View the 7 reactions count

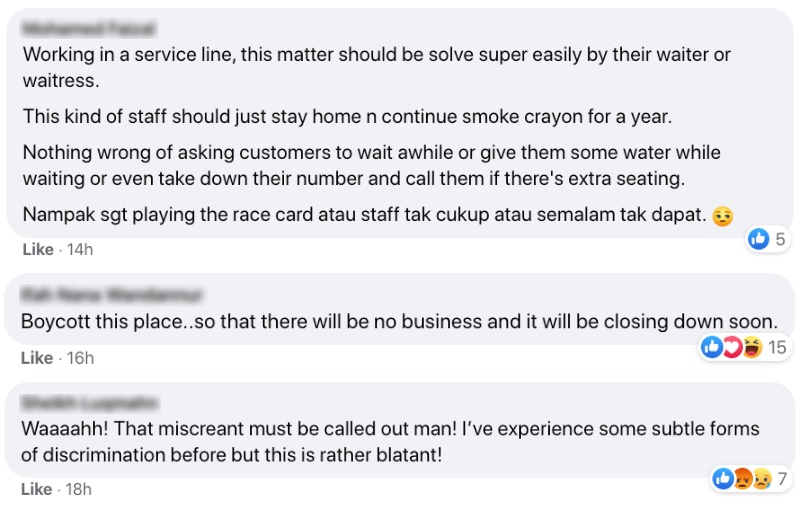point(782,478)
